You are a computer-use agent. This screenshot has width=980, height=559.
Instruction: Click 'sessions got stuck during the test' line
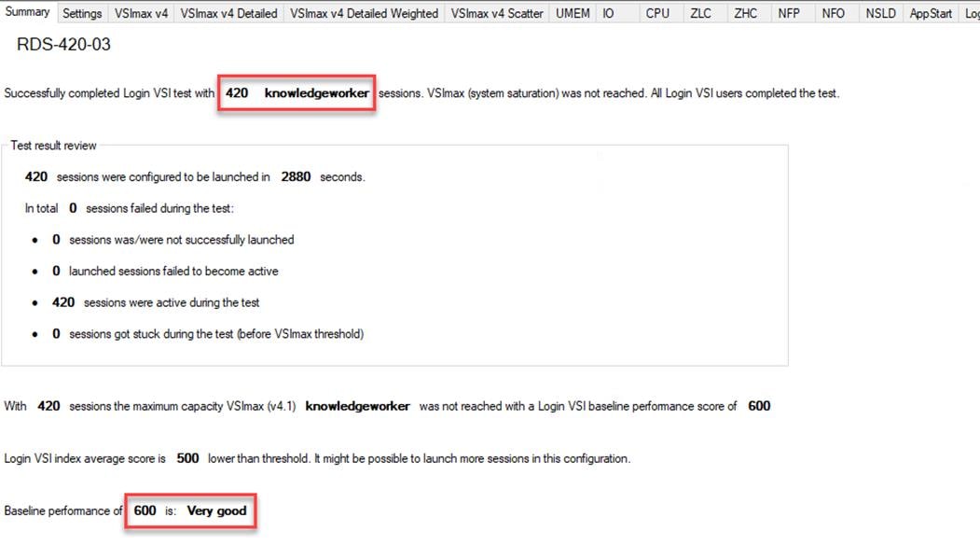tap(216, 334)
